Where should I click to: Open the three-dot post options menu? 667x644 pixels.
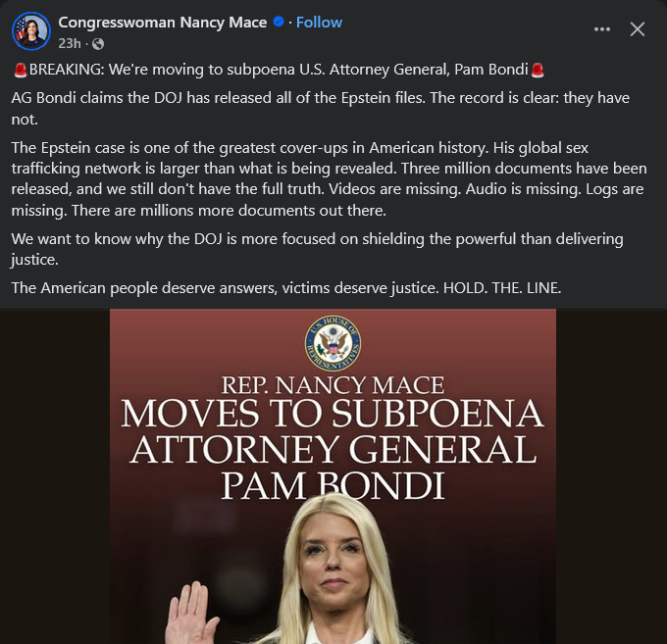tap(602, 29)
